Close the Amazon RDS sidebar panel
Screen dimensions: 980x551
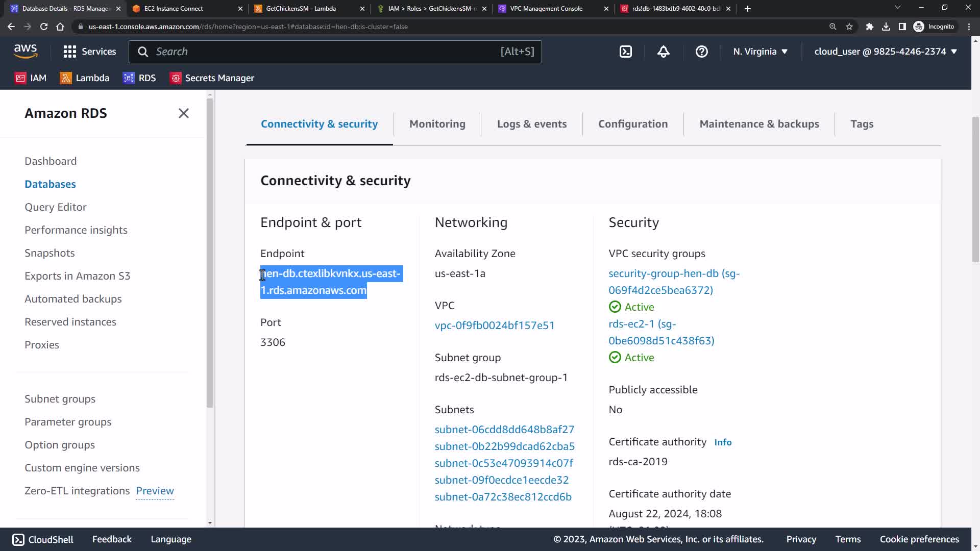(x=183, y=113)
